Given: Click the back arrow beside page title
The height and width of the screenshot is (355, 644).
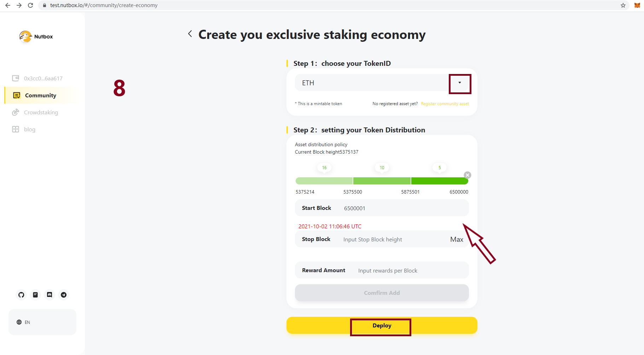Looking at the screenshot, I should [x=190, y=34].
